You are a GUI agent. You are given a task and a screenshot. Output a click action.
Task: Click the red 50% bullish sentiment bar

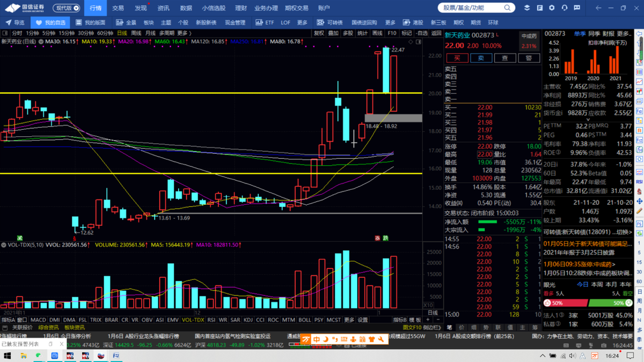(566, 303)
